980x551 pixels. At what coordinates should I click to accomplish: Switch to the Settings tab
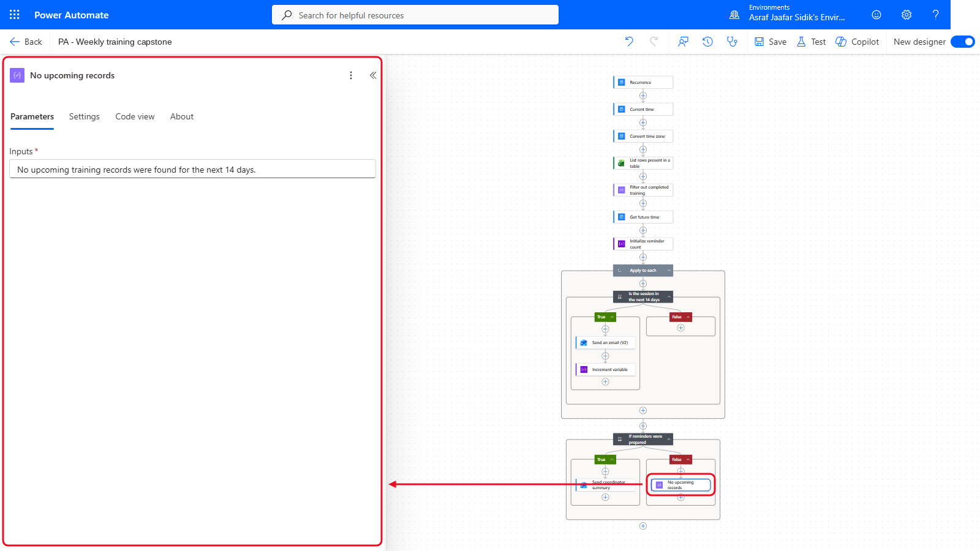[85, 116]
